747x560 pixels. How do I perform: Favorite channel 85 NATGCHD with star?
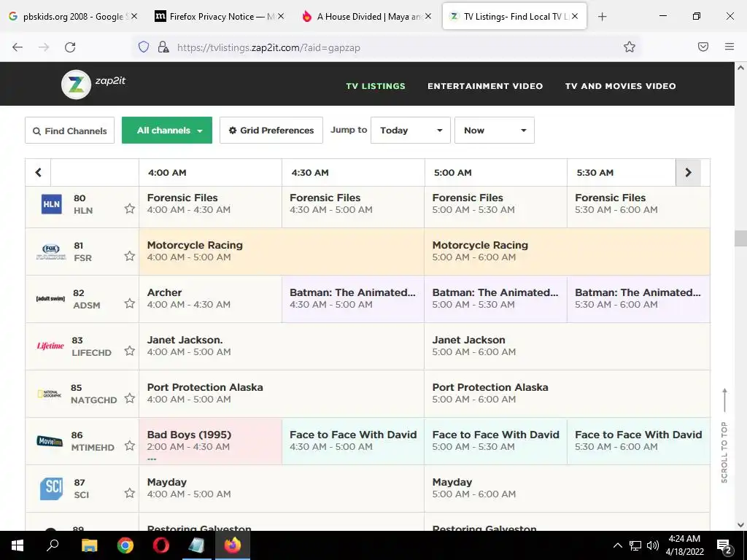(130, 398)
